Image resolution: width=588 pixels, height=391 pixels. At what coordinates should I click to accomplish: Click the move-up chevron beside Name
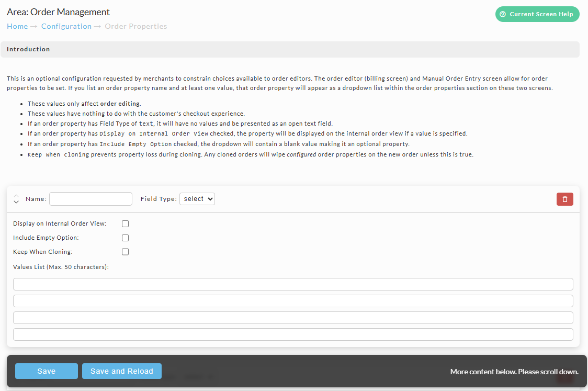tap(16, 196)
